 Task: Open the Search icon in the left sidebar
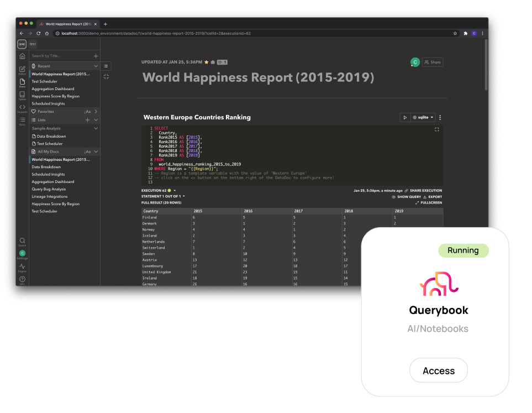pyautogui.click(x=23, y=242)
